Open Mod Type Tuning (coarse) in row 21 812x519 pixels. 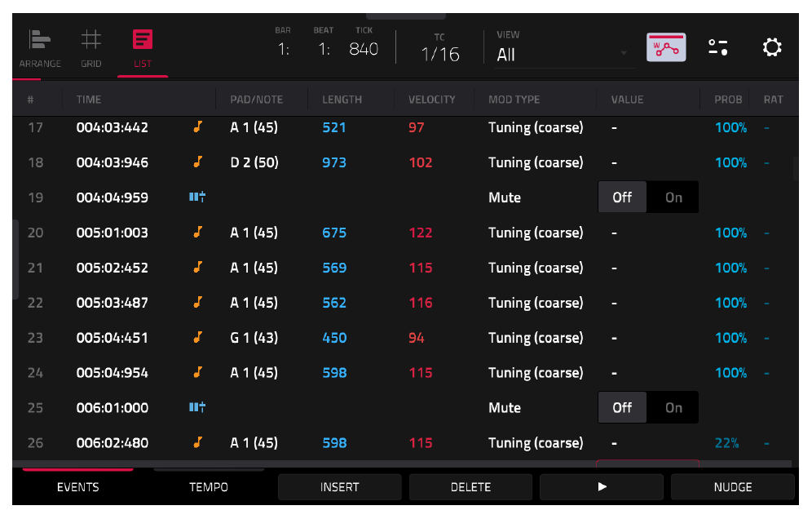point(536,268)
